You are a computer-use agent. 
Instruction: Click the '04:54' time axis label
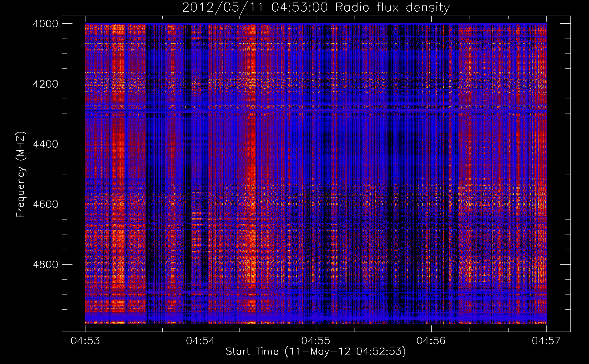pos(201,341)
